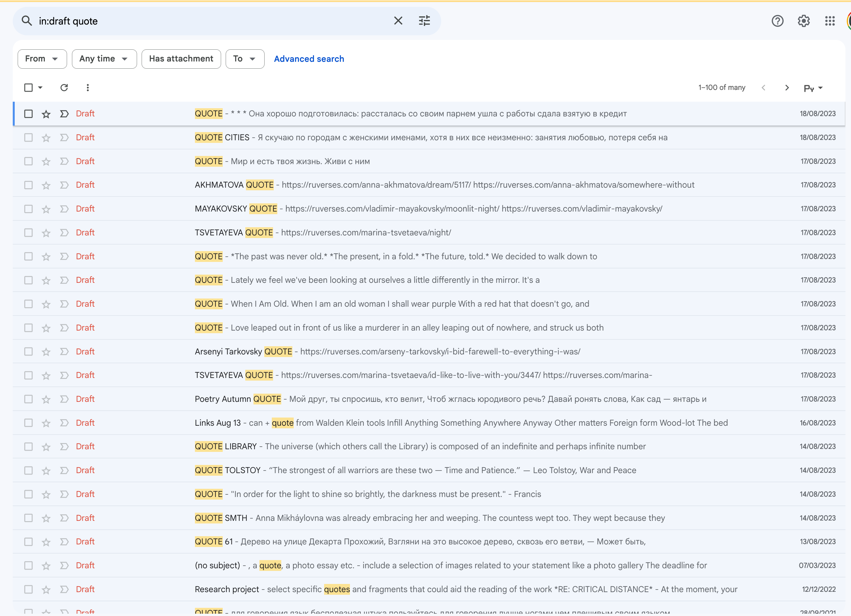Star the QUOTE LIBRARY draft
The width and height of the screenshot is (851, 616).
(x=46, y=447)
